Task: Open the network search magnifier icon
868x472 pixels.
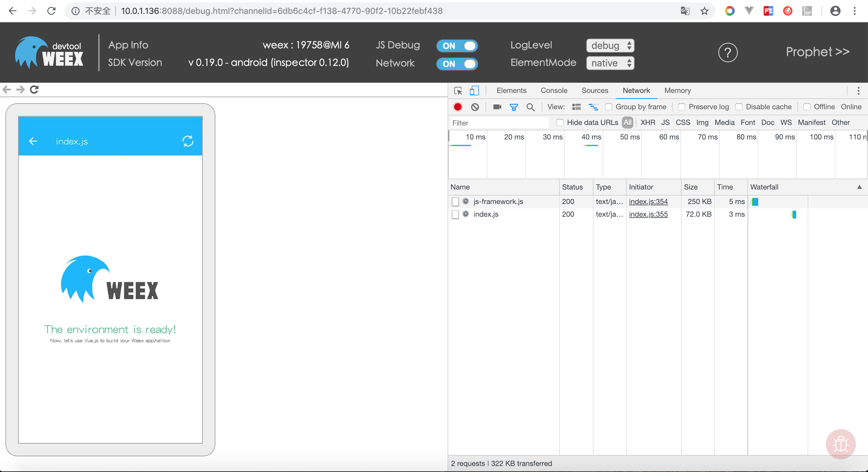Action: 531,107
